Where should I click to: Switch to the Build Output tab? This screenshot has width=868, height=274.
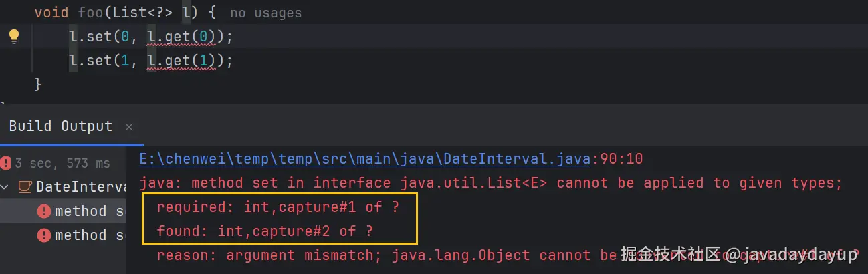[x=60, y=126]
